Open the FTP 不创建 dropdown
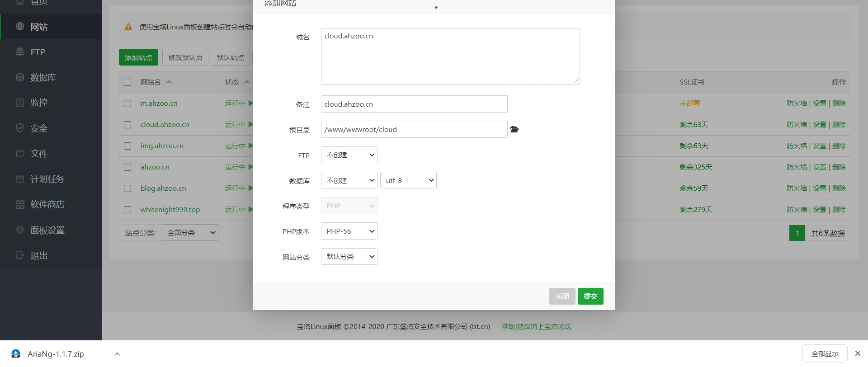The height and width of the screenshot is (367, 868). click(x=349, y=155)
